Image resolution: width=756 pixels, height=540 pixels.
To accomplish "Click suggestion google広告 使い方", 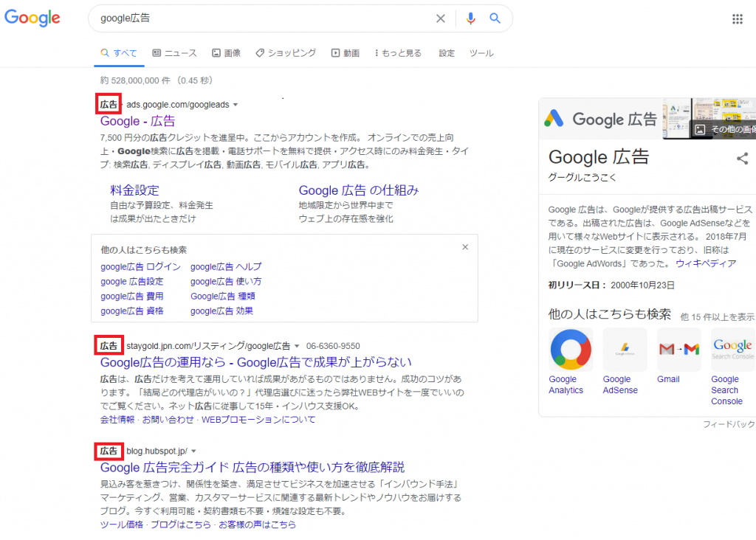I will (x=226, y=281).
